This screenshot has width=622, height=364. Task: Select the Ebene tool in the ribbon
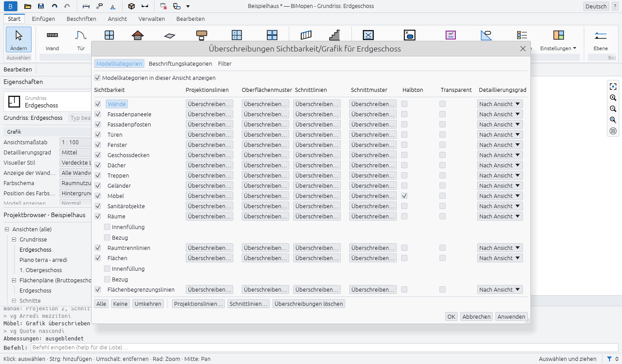click(601, 40)
